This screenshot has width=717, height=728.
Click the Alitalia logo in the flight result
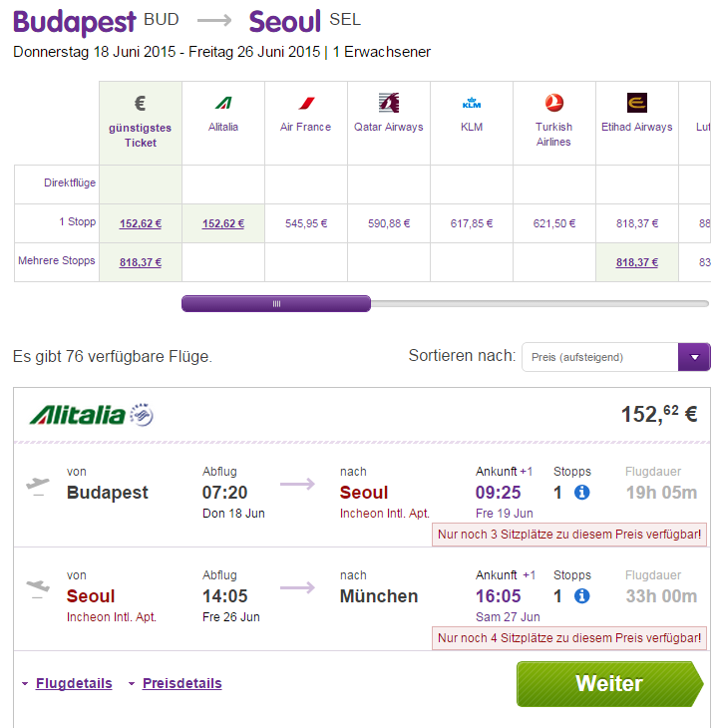pos(91,414)
